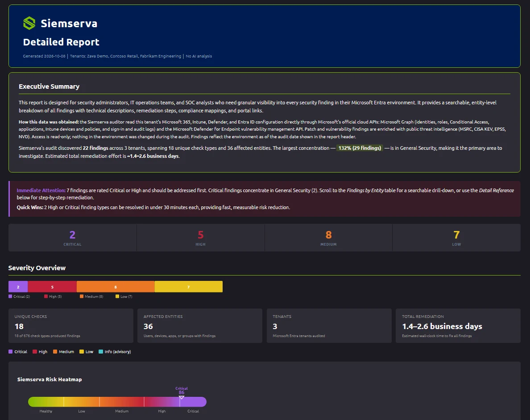This screenshot has width=530, height=420.
Task: Select the Medium count card showing 8
Action: (x=328, y=238)
